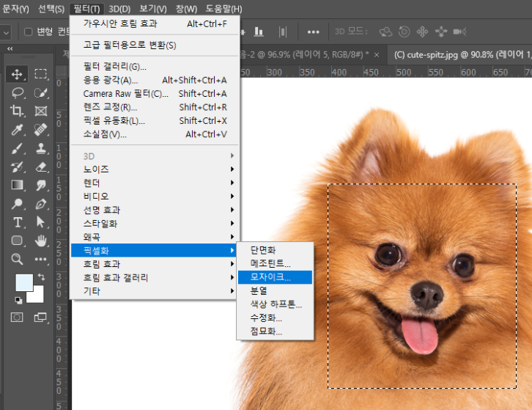This screenshot has width=532, height=410.
Task: Select the Frame tool
Action: point(41,111)
